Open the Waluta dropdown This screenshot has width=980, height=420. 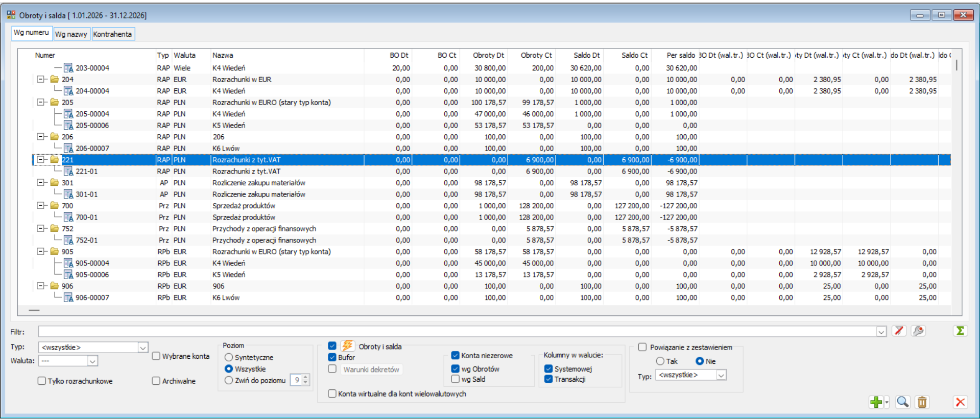pos(92,361)
